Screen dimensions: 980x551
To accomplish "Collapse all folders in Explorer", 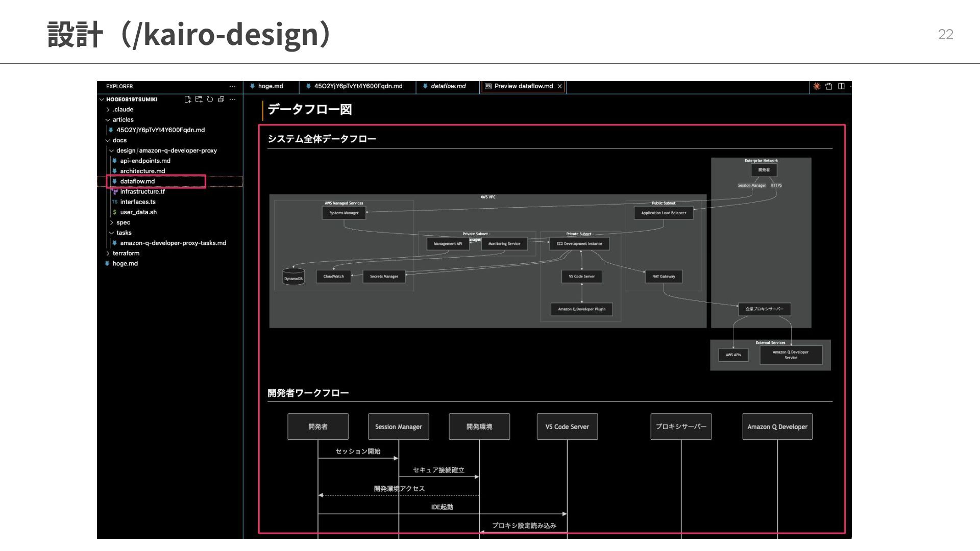I will 221,99.
